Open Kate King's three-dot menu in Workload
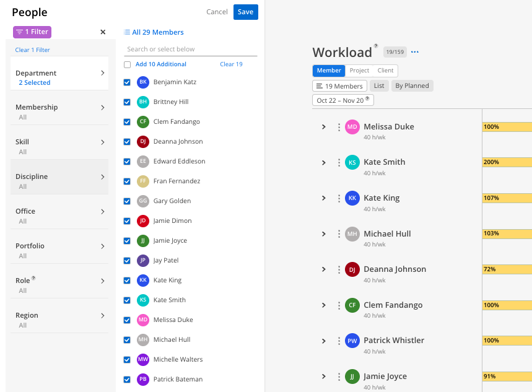The width and height of the screenshot is (532, 392). point(339,198)
